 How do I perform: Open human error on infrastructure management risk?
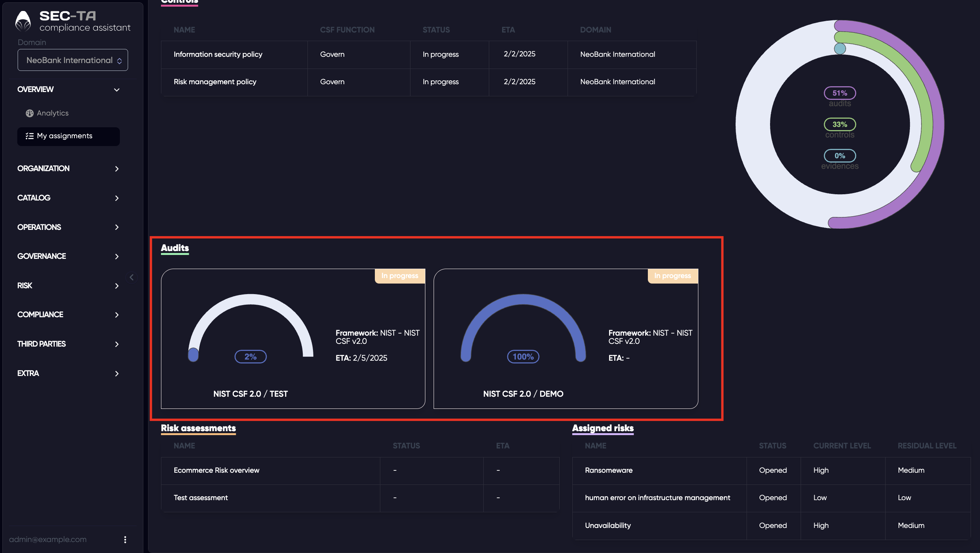771,498
